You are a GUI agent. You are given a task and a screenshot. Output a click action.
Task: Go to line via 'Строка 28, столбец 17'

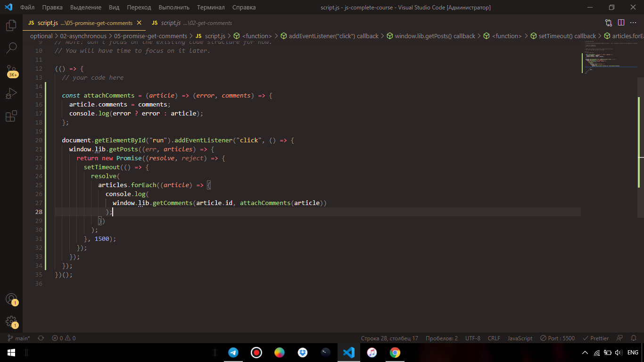[x=389, y=338]
